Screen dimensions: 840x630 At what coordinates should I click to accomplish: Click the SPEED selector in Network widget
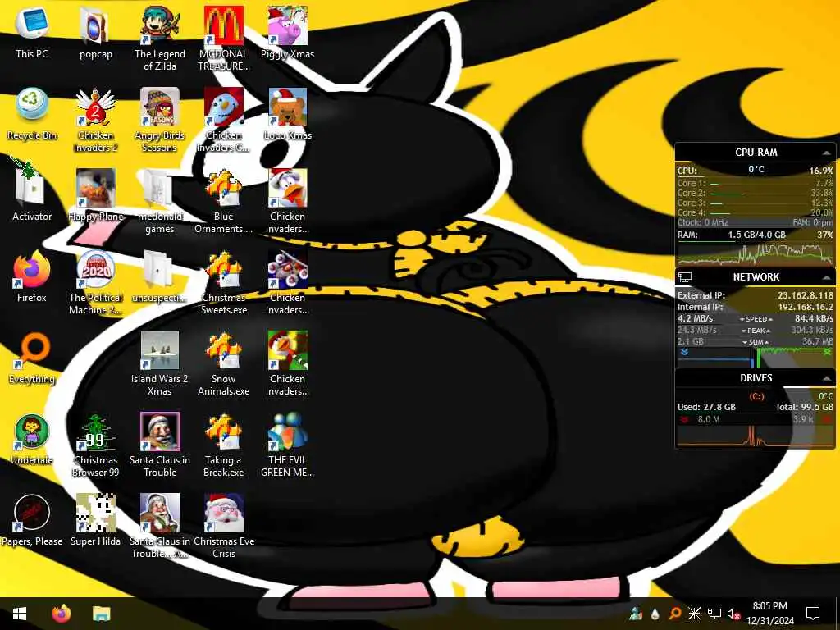click(x=756, y=319)
